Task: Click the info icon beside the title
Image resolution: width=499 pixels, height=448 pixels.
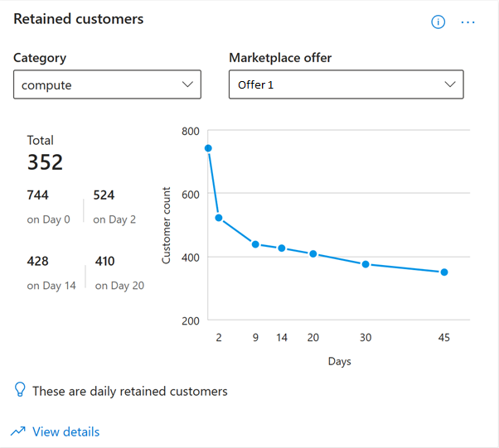Action: click(438, 22)
